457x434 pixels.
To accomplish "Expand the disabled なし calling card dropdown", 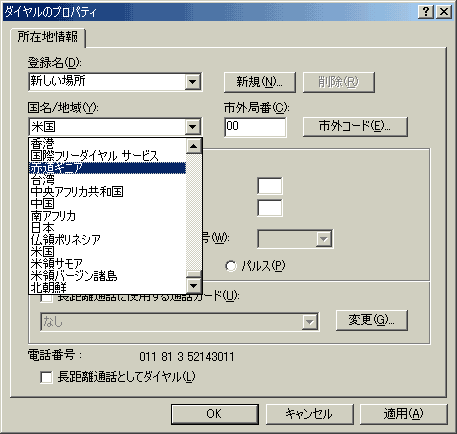I will 310,322.
